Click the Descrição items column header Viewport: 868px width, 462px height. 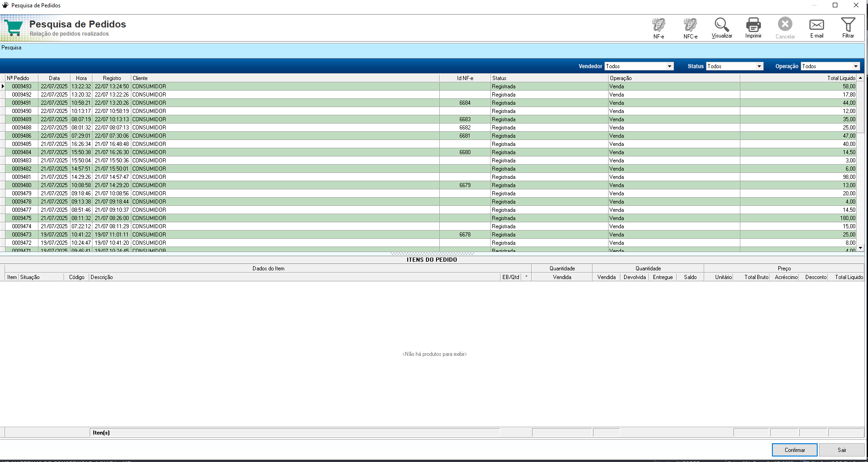[x=102, y=277]
